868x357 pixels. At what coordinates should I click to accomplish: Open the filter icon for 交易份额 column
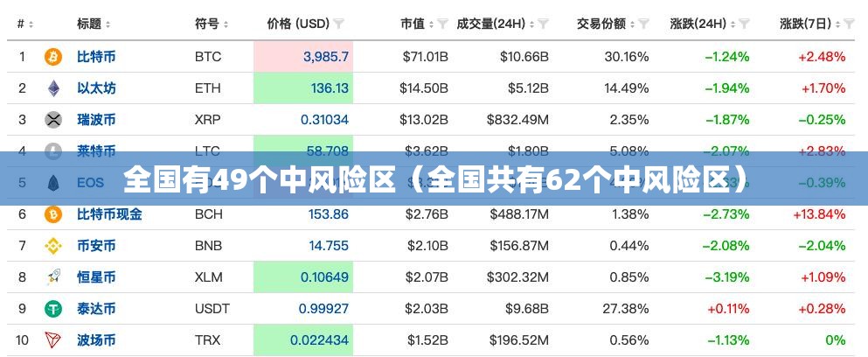pos(644,24)
